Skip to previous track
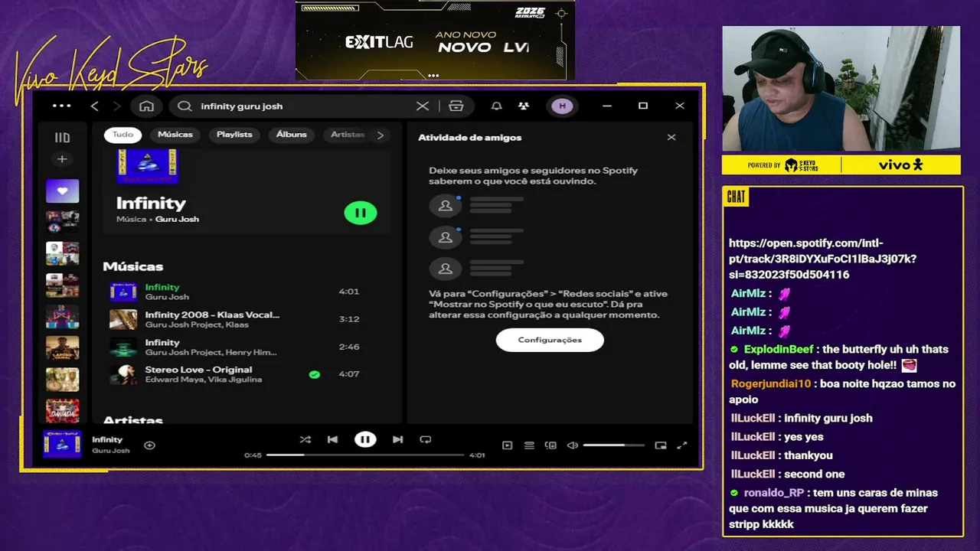980x551 pixels. (x=332, y=439)
